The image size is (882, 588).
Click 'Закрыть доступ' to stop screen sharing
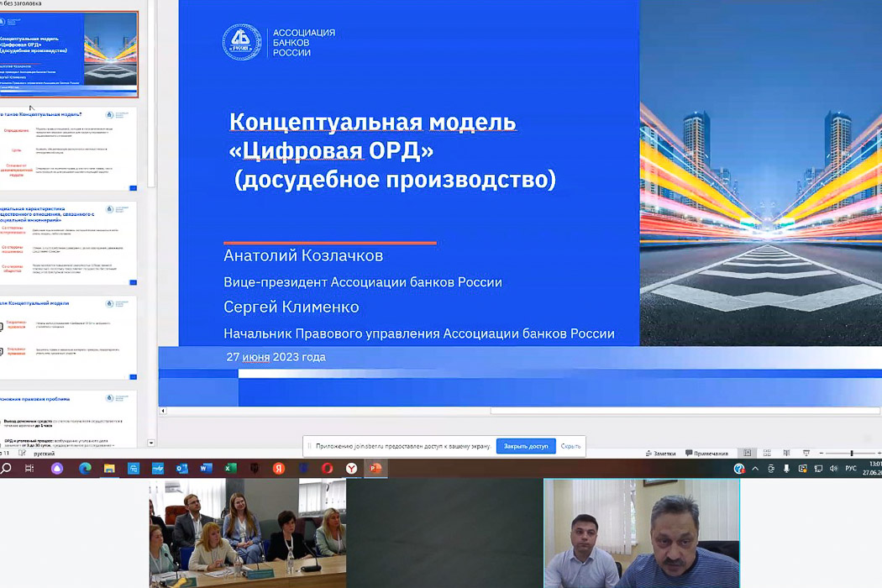[525, 446]
